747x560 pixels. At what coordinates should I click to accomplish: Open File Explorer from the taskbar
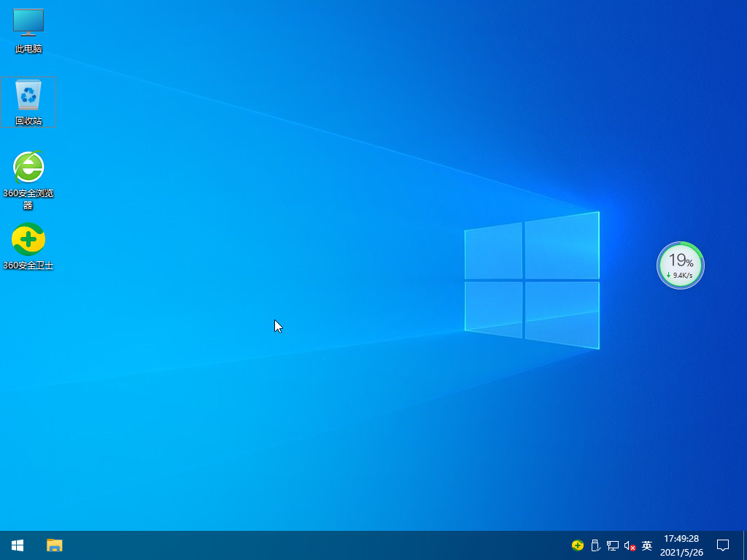54,545
